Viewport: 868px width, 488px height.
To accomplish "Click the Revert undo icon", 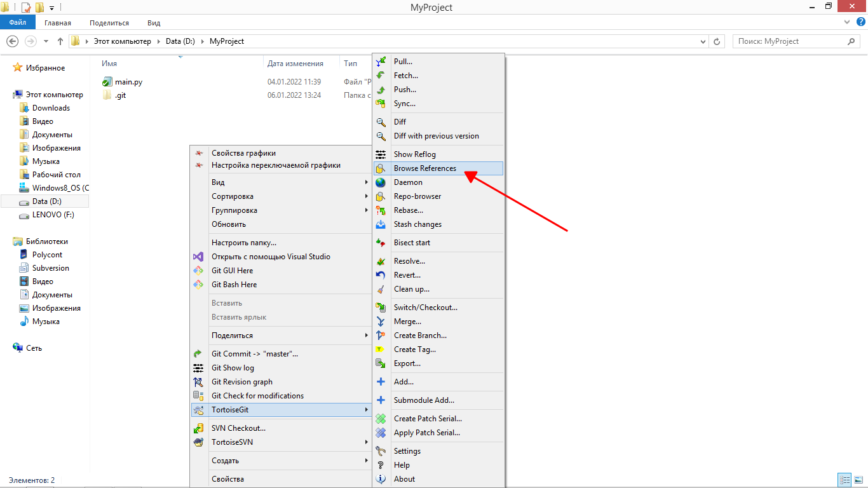I will 381,275.
